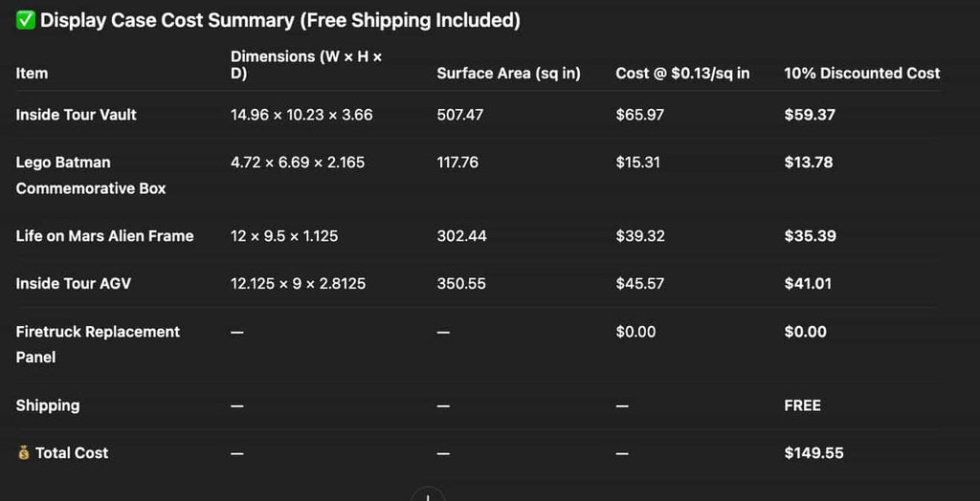Select the Lego Batman Commemorative Box label

click(x=90, y=175)
